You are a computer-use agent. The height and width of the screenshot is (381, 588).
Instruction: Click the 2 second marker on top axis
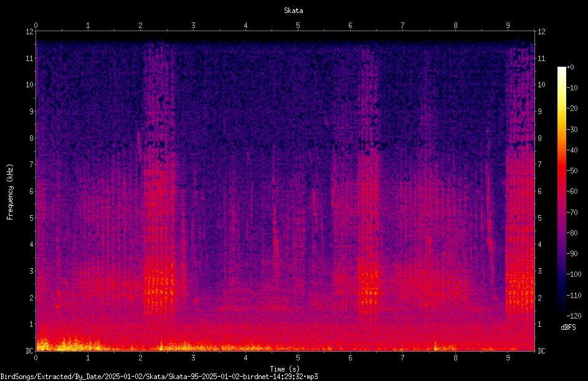click(140, 26)
